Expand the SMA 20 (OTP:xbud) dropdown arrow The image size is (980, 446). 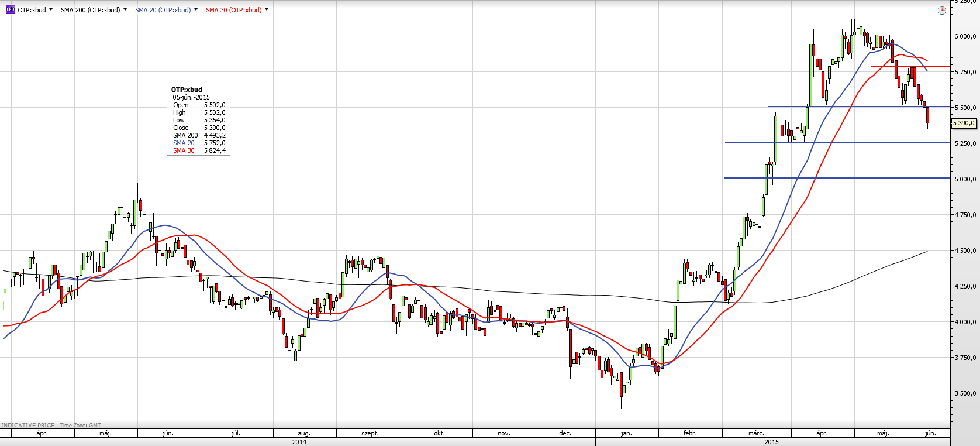(196, 9)
